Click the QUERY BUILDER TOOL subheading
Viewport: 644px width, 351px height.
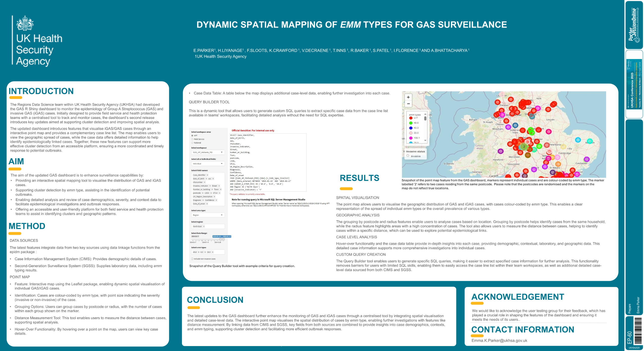coord(209,102)
